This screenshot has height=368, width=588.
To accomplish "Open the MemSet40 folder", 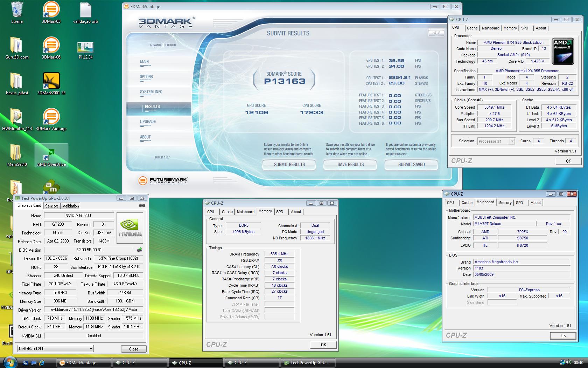I will 17,156.
